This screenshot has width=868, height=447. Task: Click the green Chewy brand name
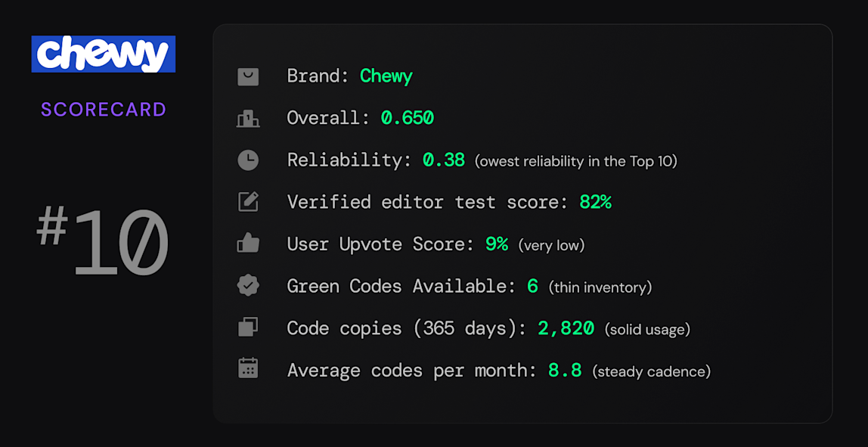[386, 76]
